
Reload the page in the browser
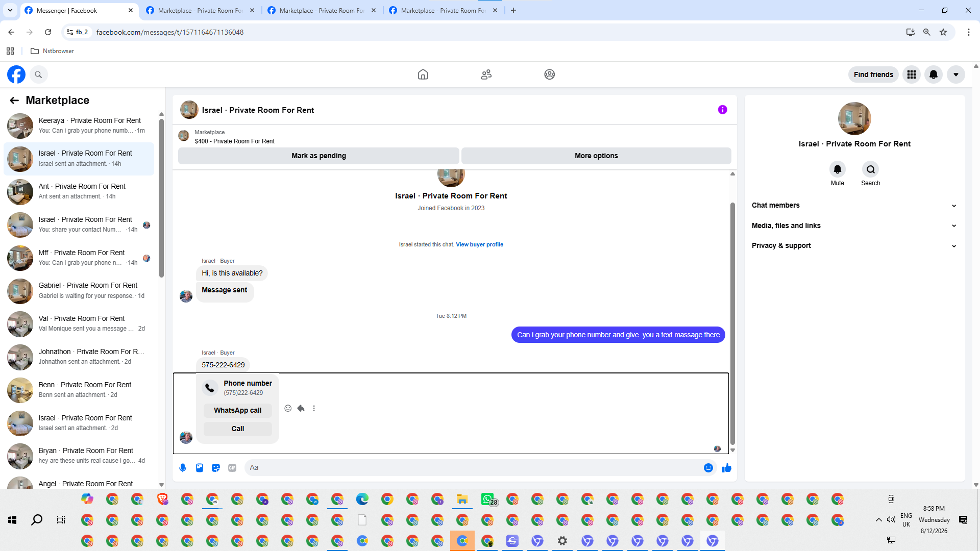click(x=48, y=32)
